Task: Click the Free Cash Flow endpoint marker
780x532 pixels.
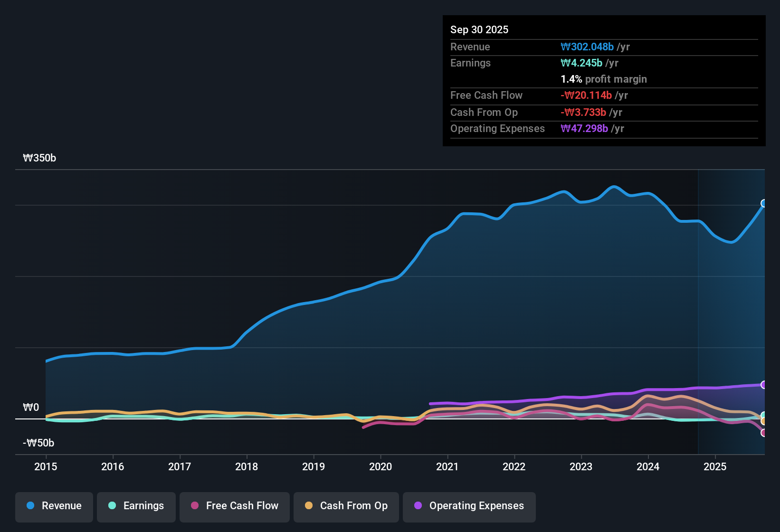Action: (x=764, y=433)
